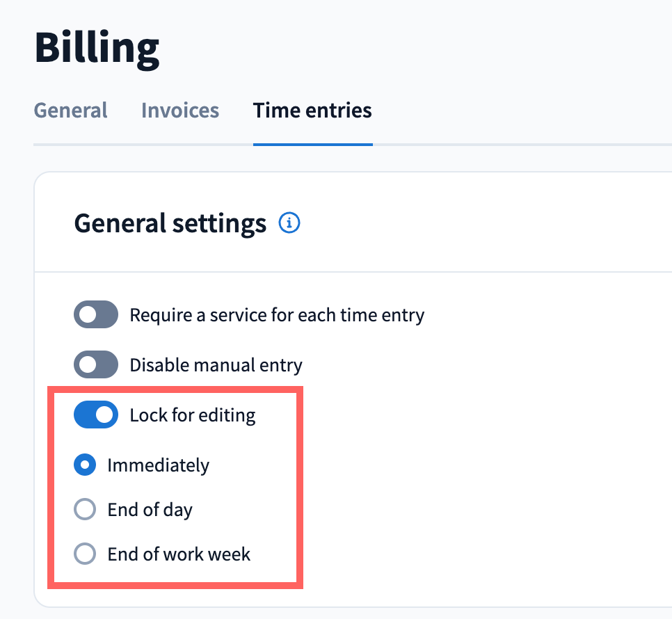The image size is (672, 619).
Task: Click the 'End of day' label text
Action: (x=150, y=510)
